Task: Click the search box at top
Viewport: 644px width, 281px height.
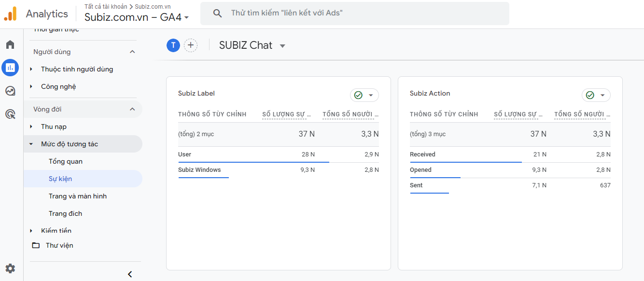Action: coord(355,14)
